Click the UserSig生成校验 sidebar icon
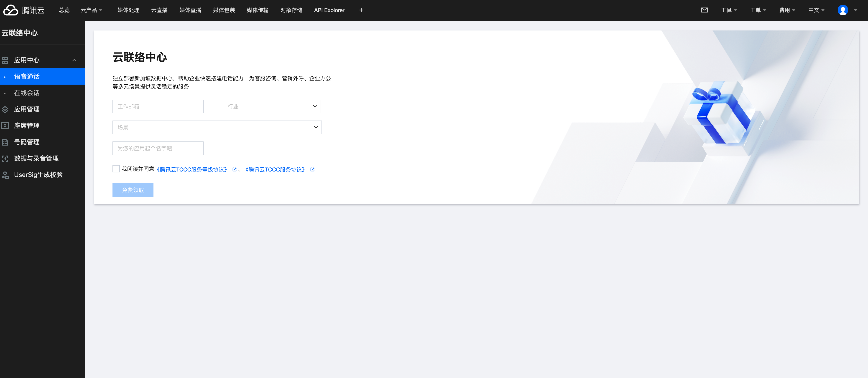The image size is (868, 378). coord(5,175)
